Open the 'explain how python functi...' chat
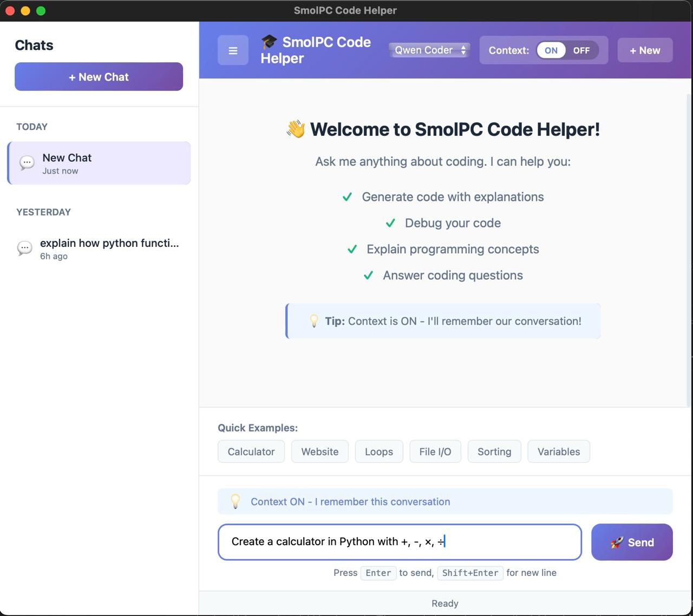The image size is (693, 616). coord(99,248)
